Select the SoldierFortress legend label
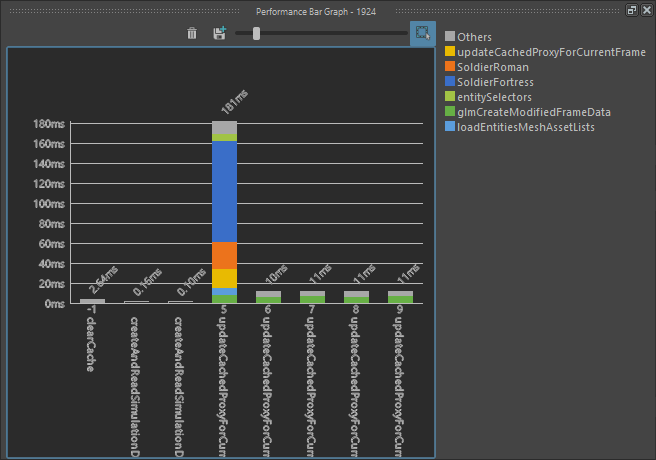The height and width of the screenshot is (460, 656). coord(495,82)
